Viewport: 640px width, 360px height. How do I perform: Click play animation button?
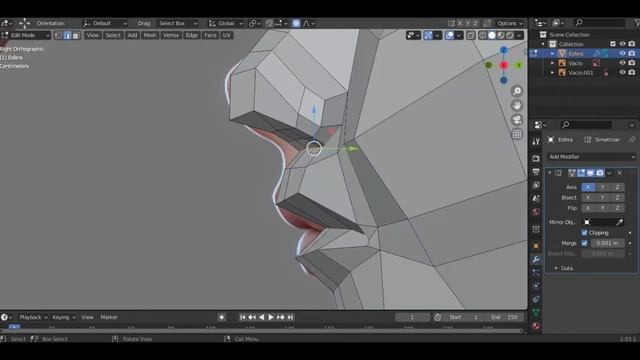pos(271,317)
